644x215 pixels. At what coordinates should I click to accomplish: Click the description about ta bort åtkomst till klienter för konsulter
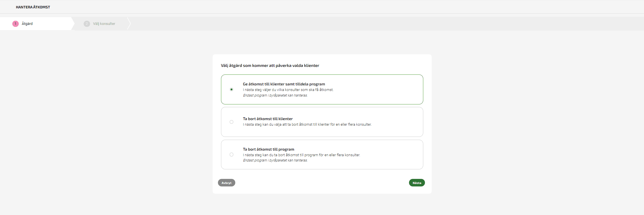[307, 125]
